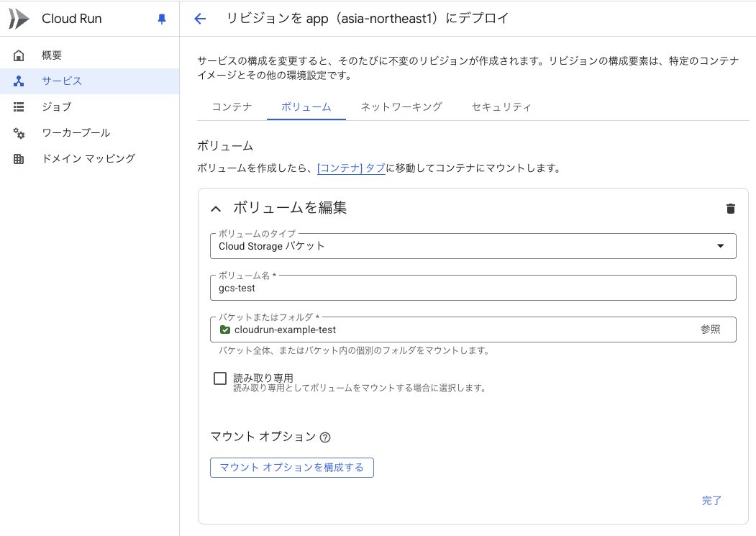The width and height of the screenshot is (756, 536).
Task: Open ワーカープール in the sidebar menu
Action: click(x=90, y=132)
